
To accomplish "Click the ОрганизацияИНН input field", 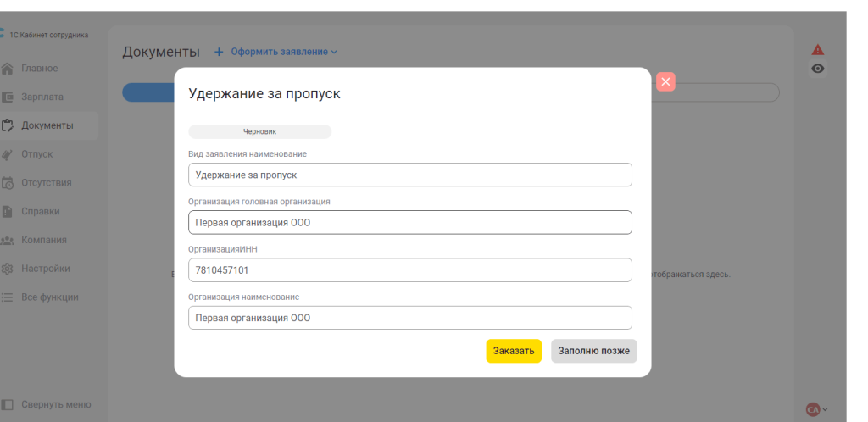I will click(x=409, y=270).
